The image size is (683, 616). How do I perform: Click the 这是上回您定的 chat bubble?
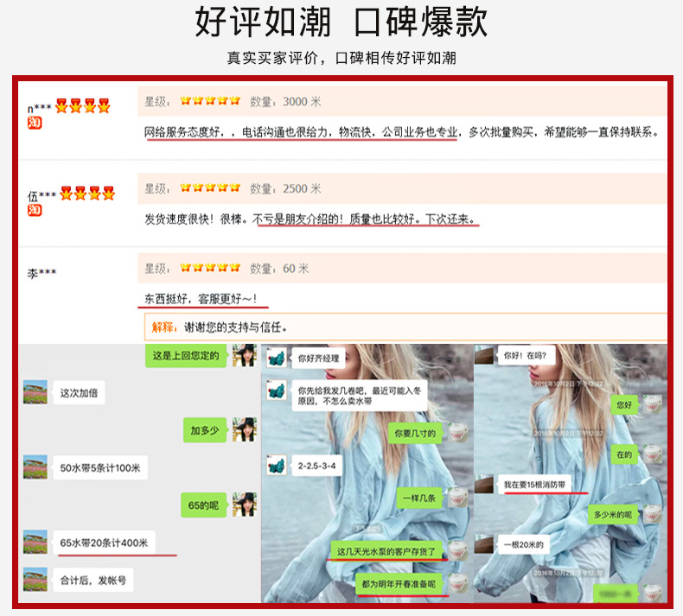(186, 355)
